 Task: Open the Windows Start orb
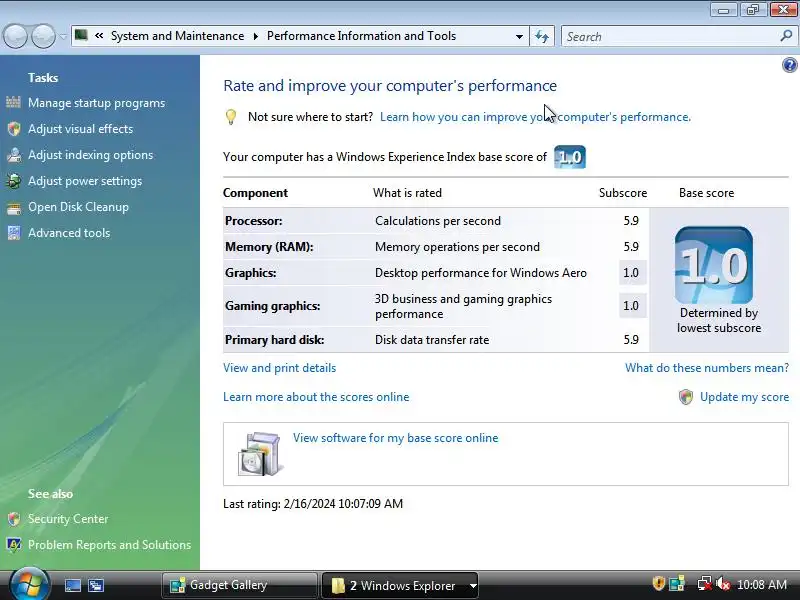pyautogui.click(x=30, y=583)
